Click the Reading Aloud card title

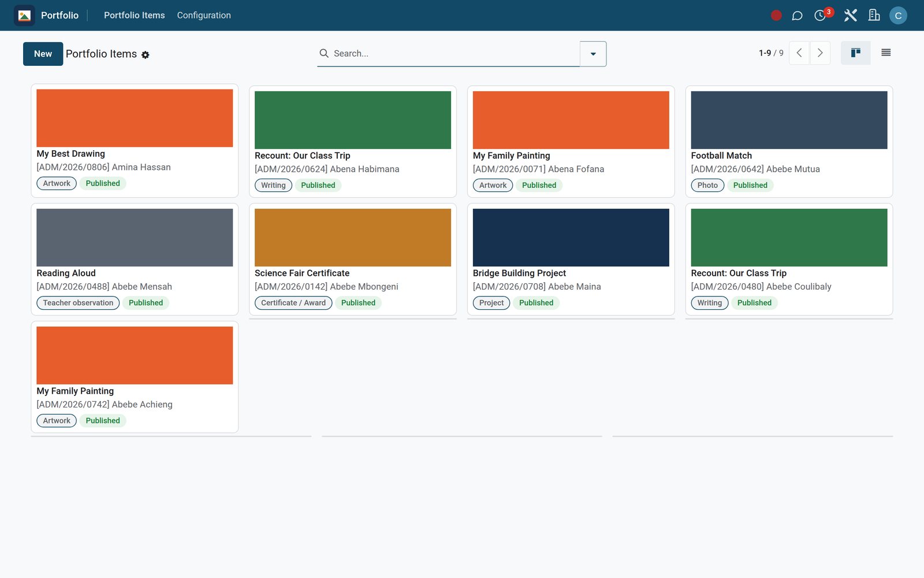click(x=66, y=273)
